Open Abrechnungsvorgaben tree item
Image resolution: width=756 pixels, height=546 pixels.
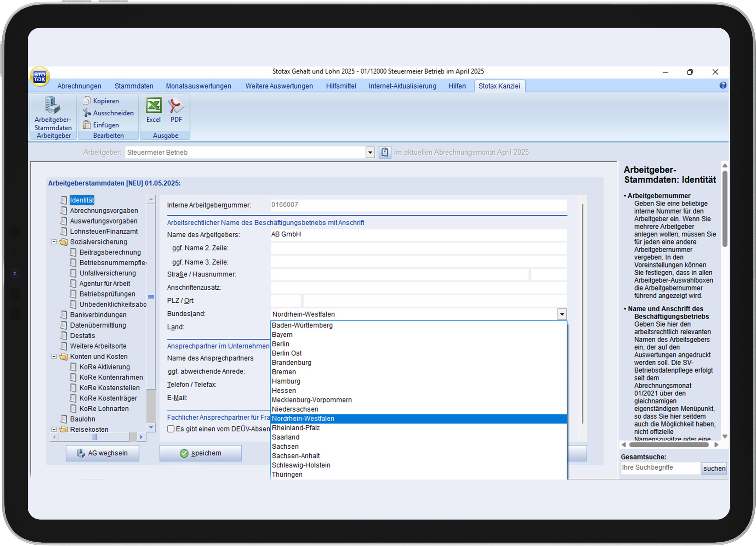[104, 211]
